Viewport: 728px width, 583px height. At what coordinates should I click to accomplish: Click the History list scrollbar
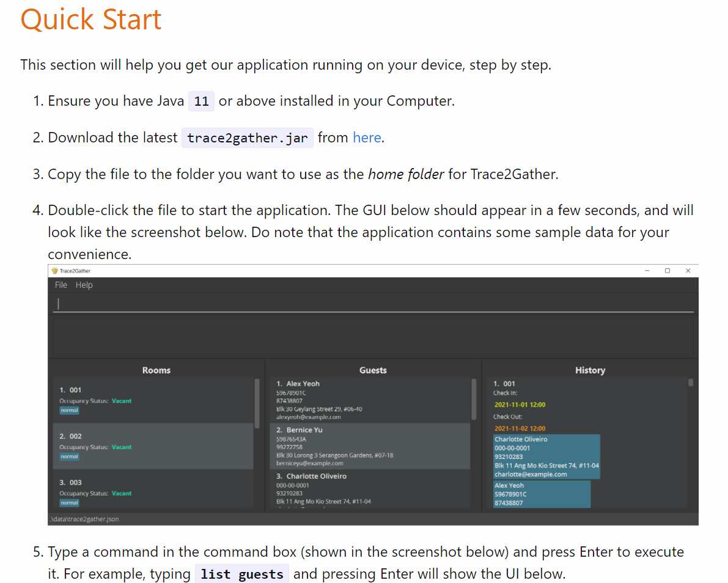(690, 383)
